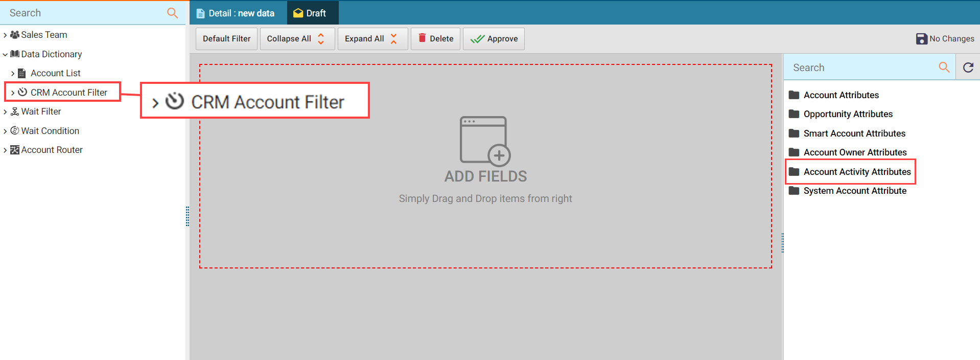Expand the Wait Condition node chevron
Screen dimensions: 980x360
(x=5, y=131)
